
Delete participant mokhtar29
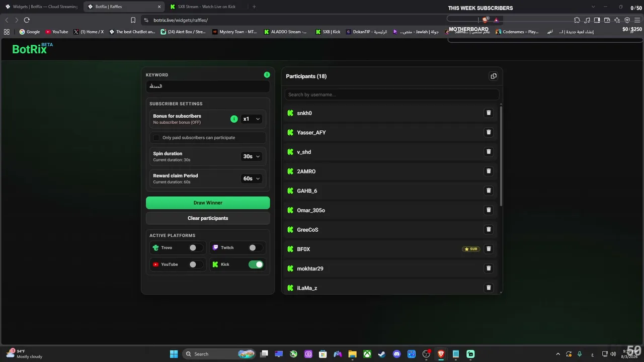(x=489, y=268)
